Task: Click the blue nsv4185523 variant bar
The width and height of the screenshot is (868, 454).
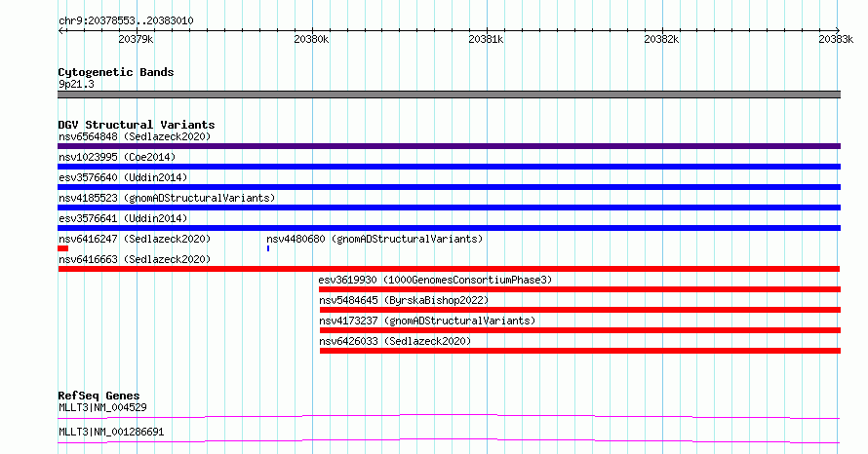Action: point(449,208)
